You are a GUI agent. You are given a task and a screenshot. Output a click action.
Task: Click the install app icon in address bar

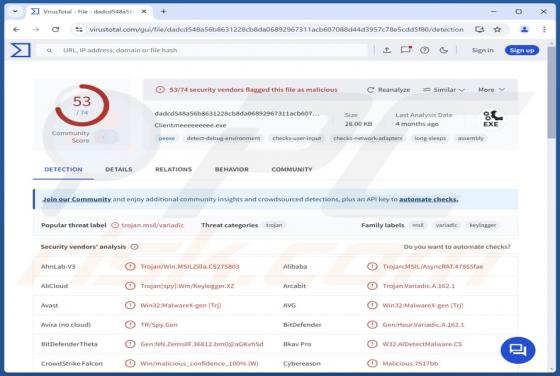pos(479,29)
